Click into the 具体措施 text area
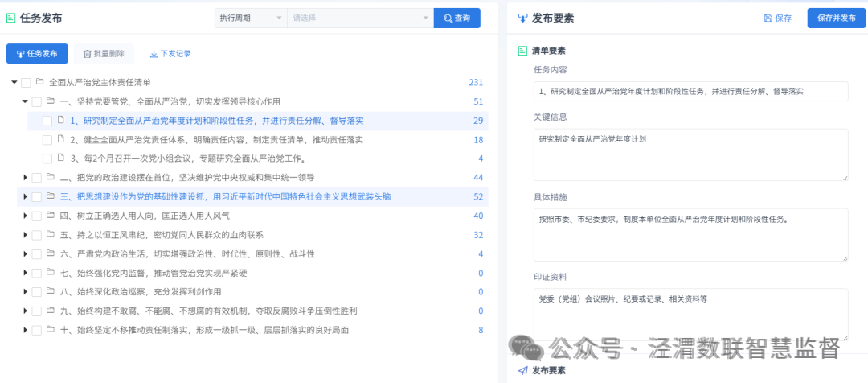The image size is (868, 383). (691, 234)
